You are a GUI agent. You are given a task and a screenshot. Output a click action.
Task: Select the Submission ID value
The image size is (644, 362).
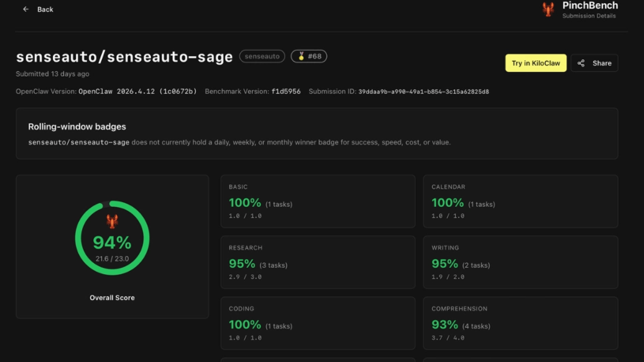click(x=423, y=91)
